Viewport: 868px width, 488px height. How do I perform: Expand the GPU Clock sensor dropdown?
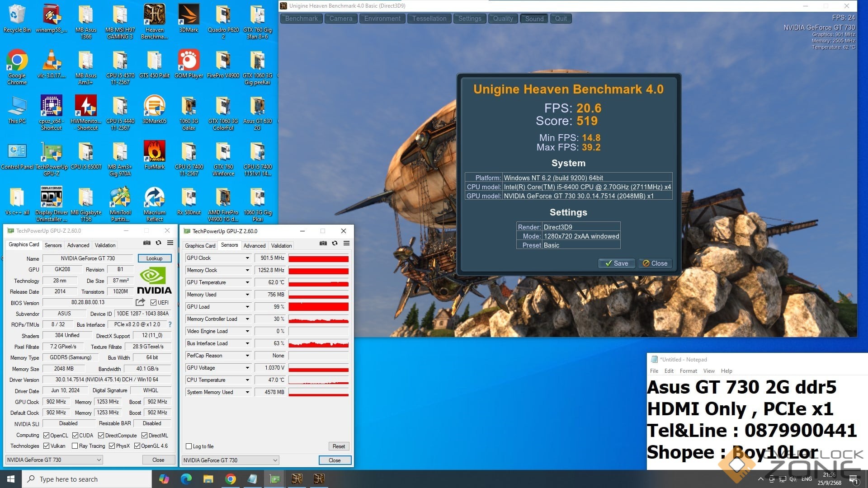coord(247,258)
